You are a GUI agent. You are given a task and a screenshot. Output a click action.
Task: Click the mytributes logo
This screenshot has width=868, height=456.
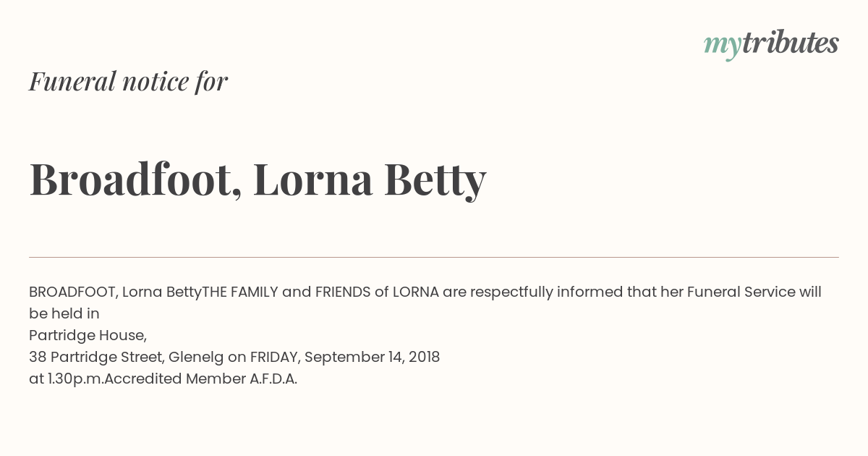click(771, 44)
